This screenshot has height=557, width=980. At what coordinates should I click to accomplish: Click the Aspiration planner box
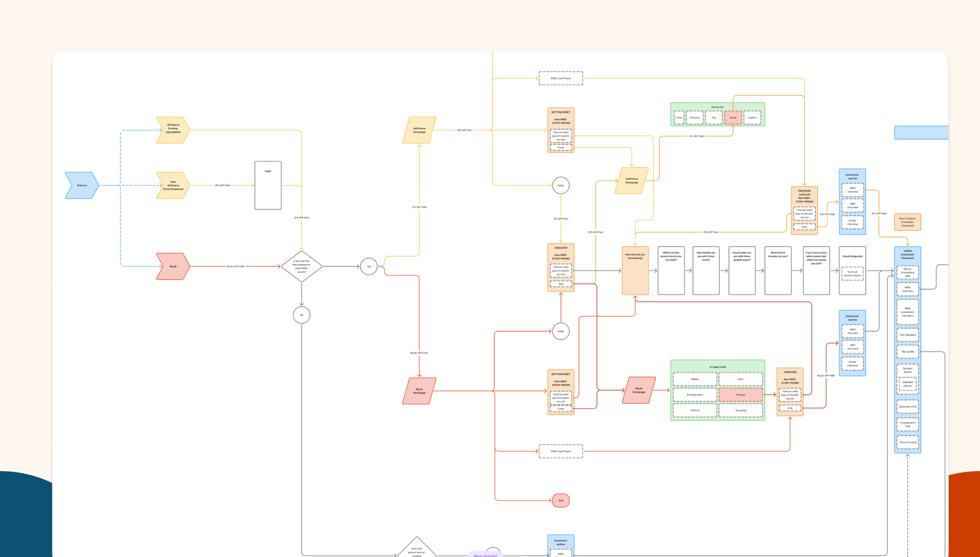907,383
